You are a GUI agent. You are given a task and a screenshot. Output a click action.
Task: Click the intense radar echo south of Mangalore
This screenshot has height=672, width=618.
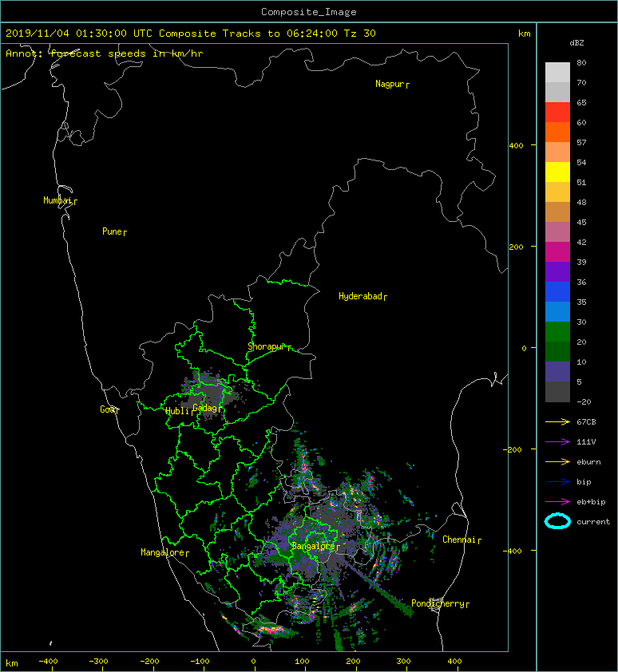click(x=270, y=630)
